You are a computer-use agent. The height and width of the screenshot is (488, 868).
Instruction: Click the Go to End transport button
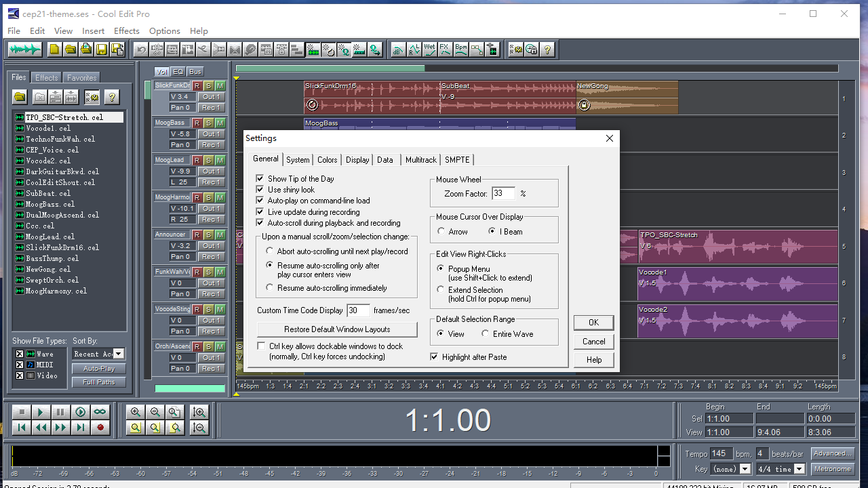(81, 428)
